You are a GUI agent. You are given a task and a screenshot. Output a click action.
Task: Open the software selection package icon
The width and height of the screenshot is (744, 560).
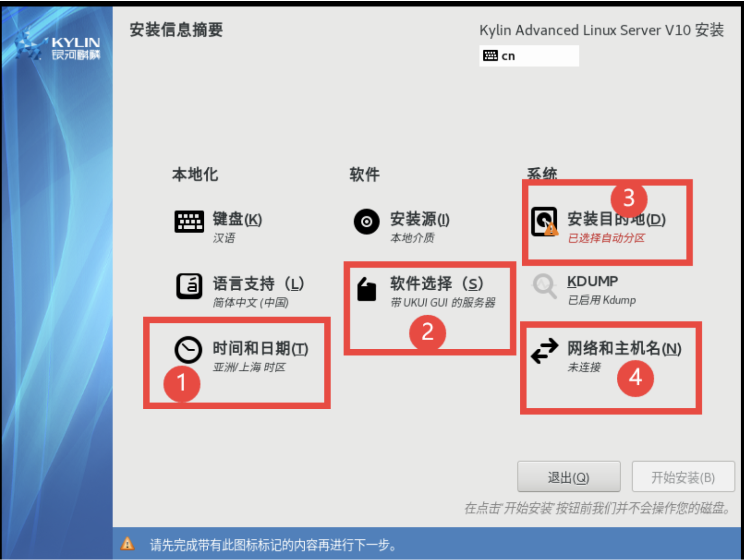366,289
